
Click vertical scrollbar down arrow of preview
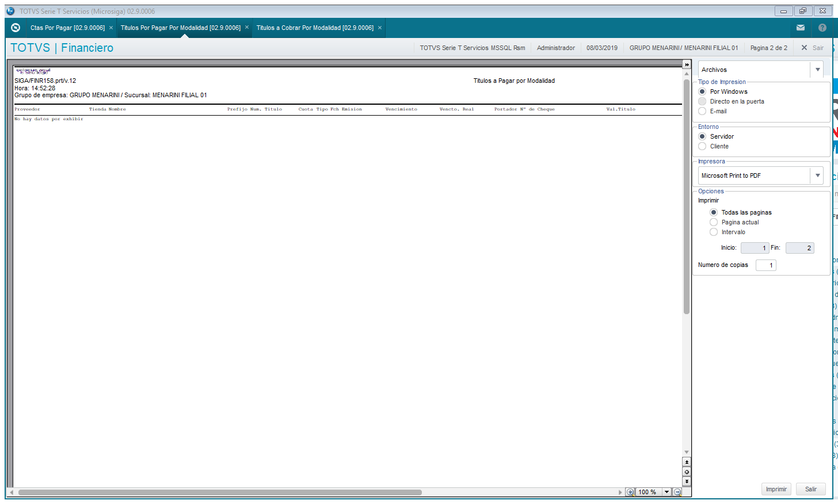coord(687,452)
